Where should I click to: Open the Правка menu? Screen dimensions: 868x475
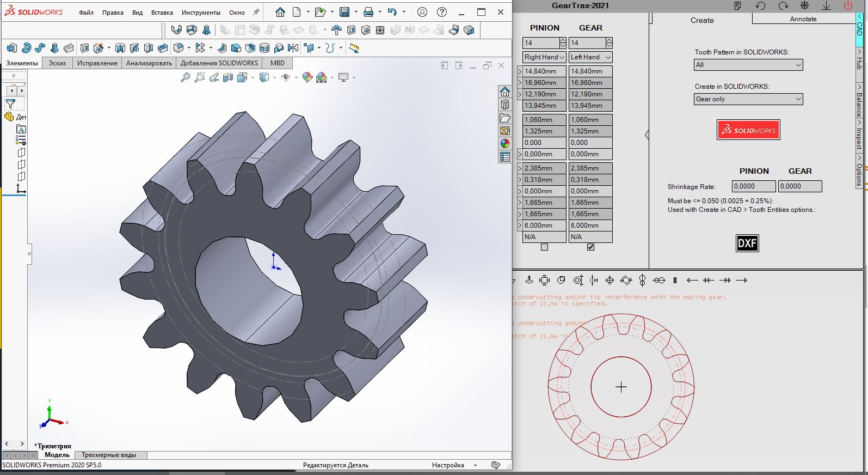113,13
